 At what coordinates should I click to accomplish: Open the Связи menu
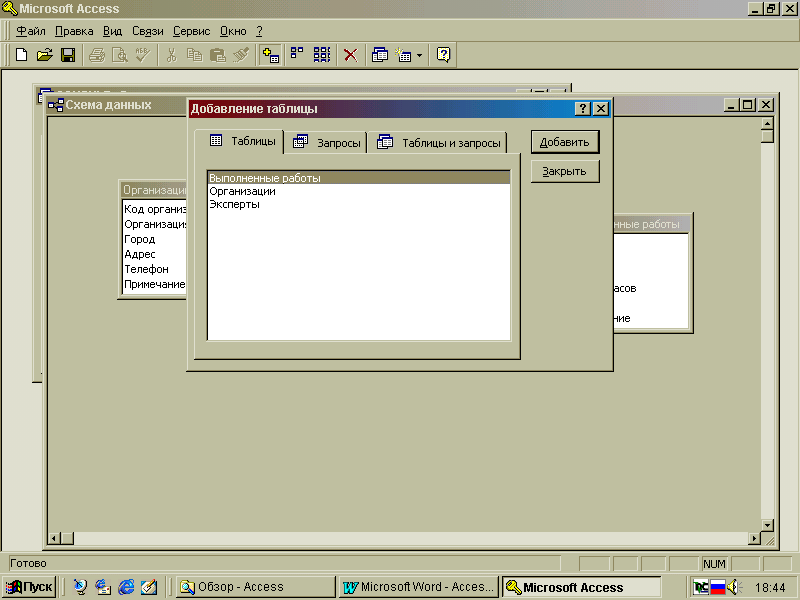[147, 31]
